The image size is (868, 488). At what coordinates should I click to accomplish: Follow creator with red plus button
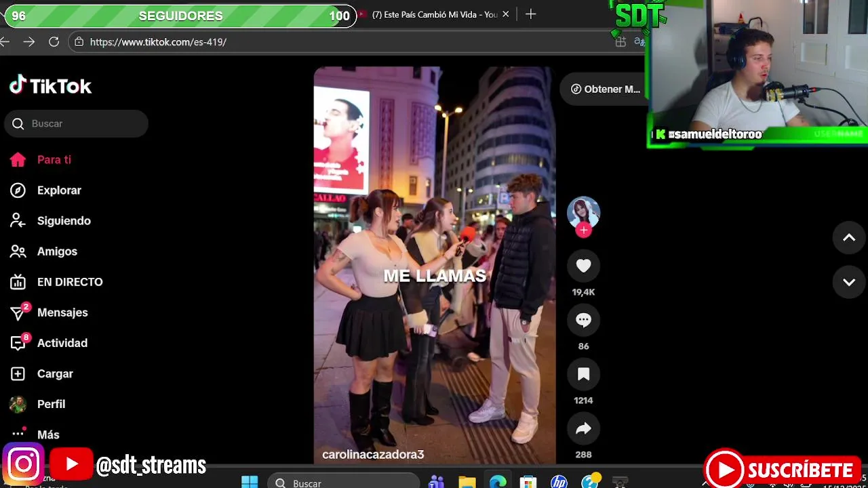[583, 230]
